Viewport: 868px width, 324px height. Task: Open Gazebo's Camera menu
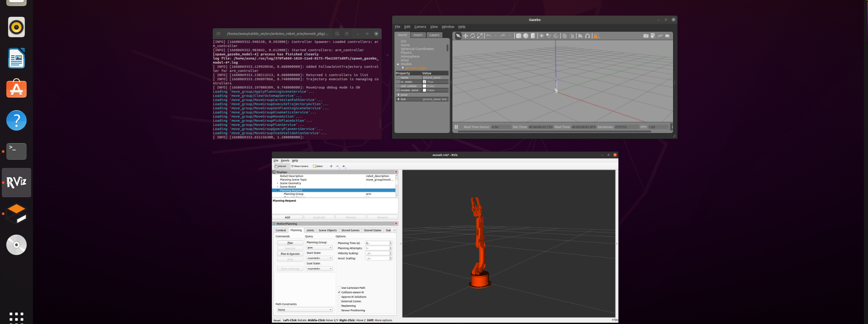tap(420, 27)
